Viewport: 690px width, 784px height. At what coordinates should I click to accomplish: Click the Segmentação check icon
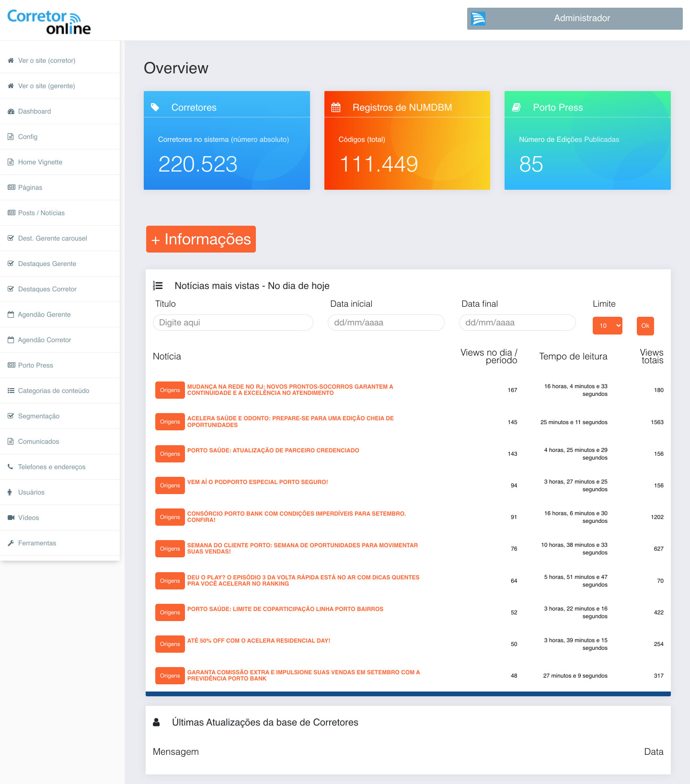11,416
